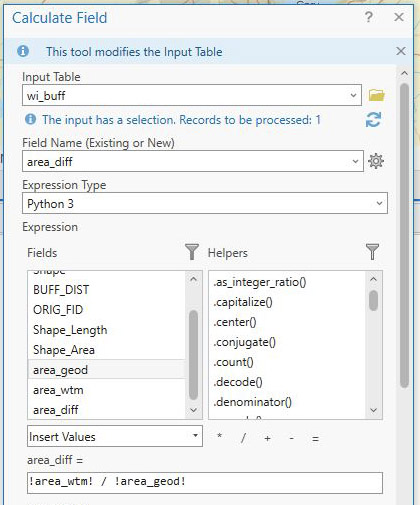Image resolution: width=420 pixels, height=505 pixels.
Task: Expand the Field Name dropdown area_diff
Action: point(355,161)
